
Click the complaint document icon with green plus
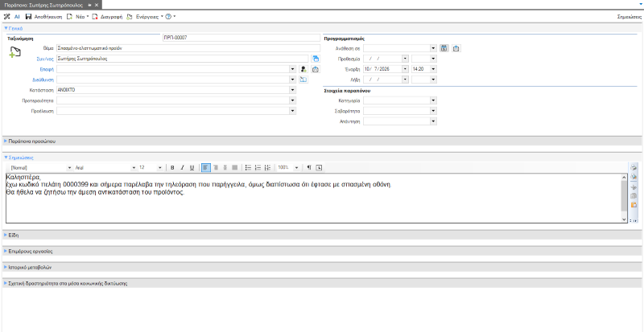pyautogui.click(x=14, y=53)
